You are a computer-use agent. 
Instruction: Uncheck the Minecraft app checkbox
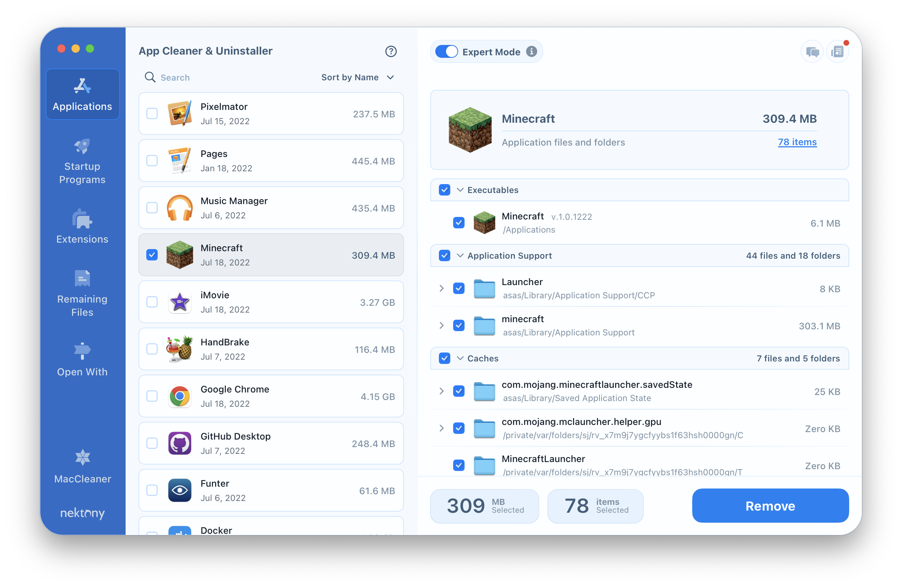coord(152,255)
